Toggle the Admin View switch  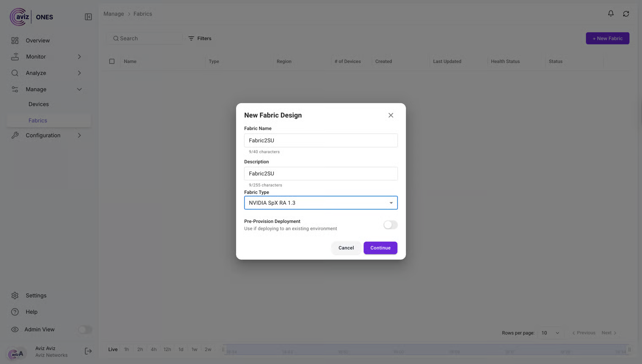tap(85, 329)
